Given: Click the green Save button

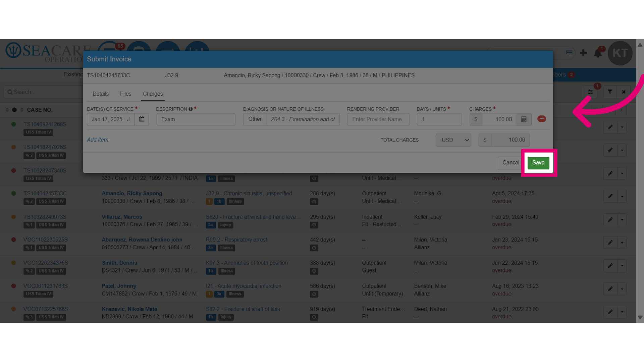Looking at the screenshot, I should point(538,163).
